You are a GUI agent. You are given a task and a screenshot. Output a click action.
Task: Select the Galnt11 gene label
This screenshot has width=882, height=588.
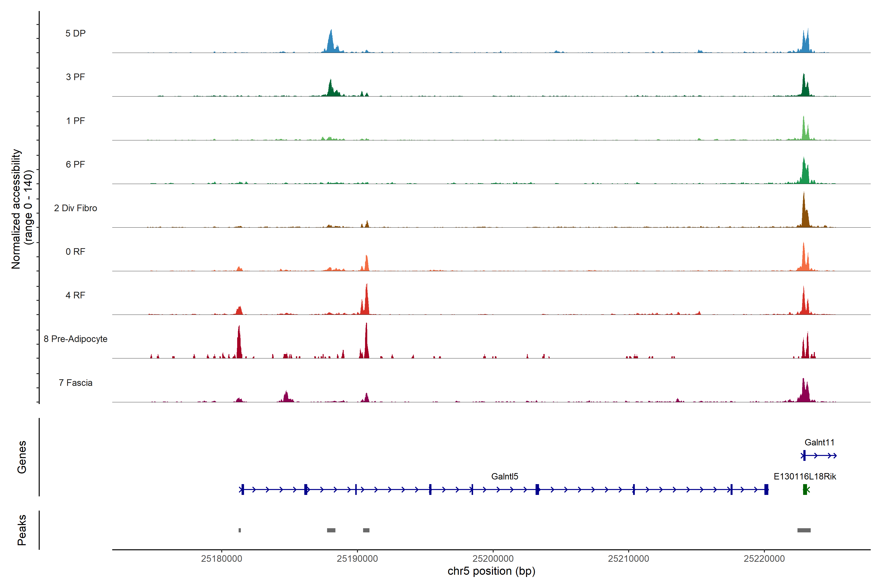819,442
